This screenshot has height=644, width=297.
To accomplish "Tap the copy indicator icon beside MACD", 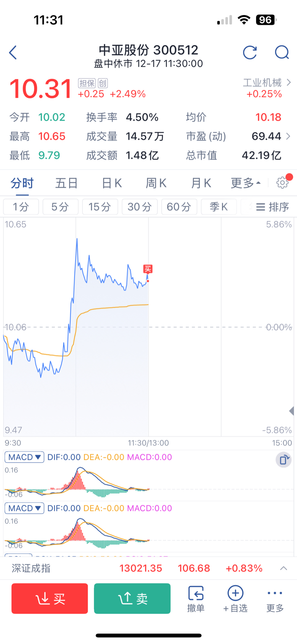I will pyautogui.click(x=283, y=460).
